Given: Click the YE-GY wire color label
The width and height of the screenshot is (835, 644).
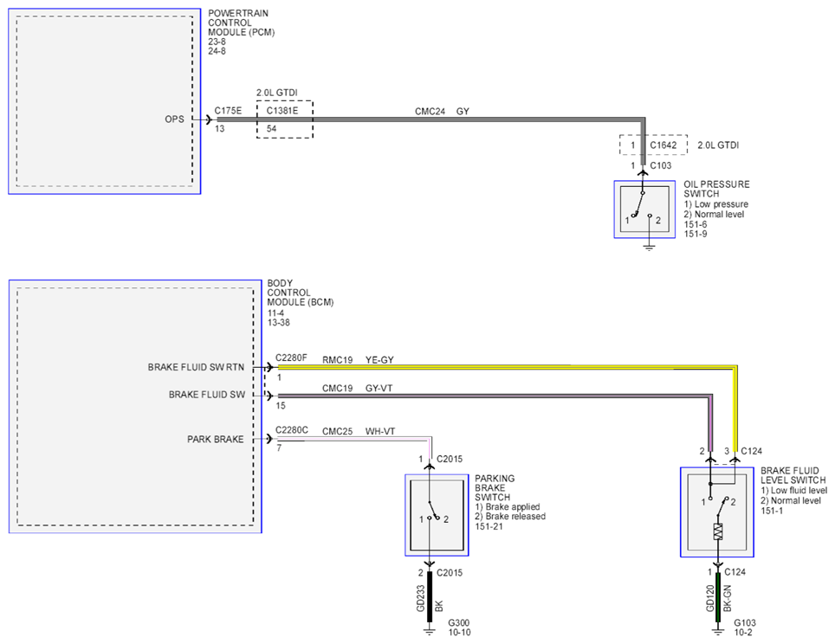Looking at the screenshot, I should pos(379,360).
